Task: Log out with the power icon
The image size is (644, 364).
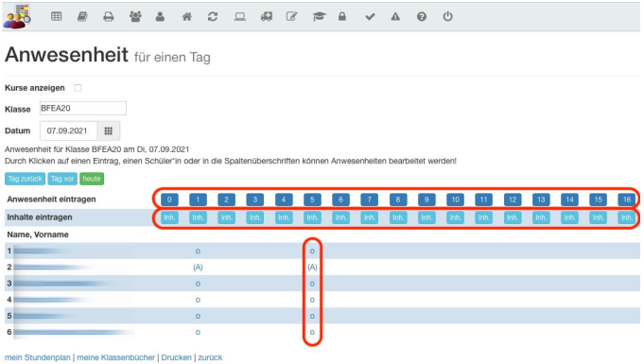Action: click(447, 16)
